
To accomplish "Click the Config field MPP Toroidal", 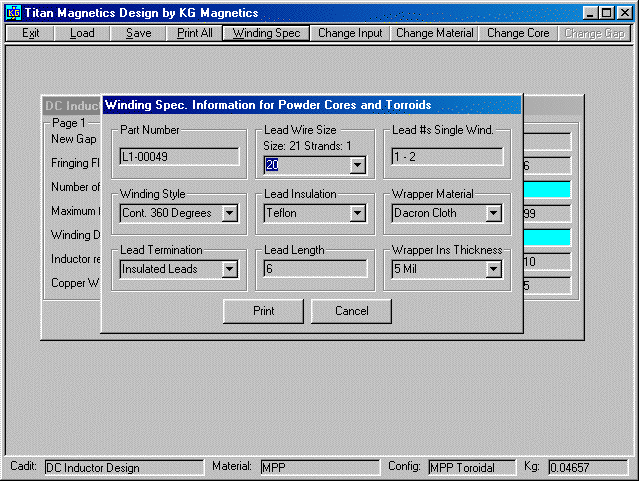I will [472, 468].
